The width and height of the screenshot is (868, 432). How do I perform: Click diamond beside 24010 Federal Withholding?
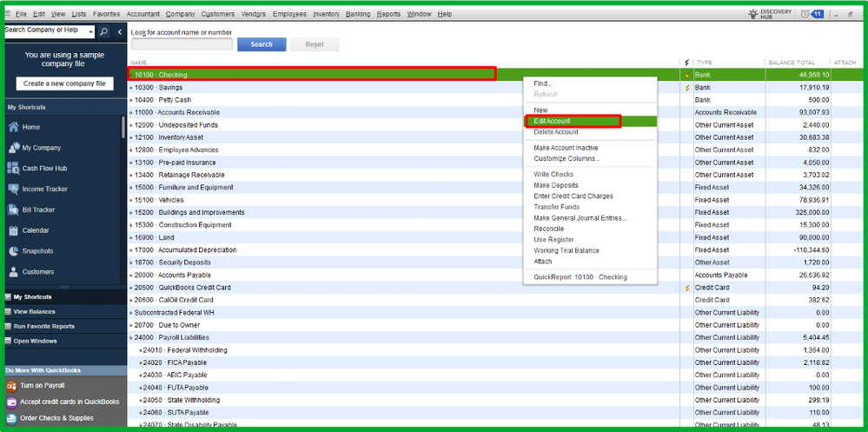point(141,350)
